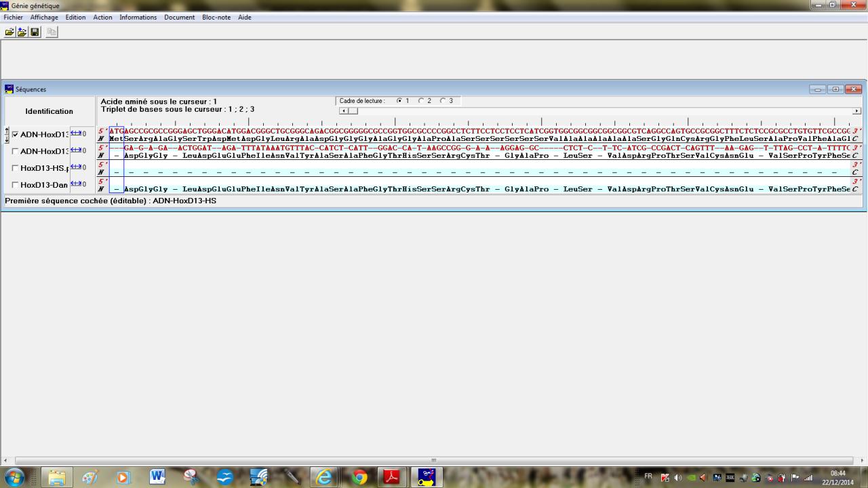Click the main window bottom scrollbar thumb

(434, 460)
